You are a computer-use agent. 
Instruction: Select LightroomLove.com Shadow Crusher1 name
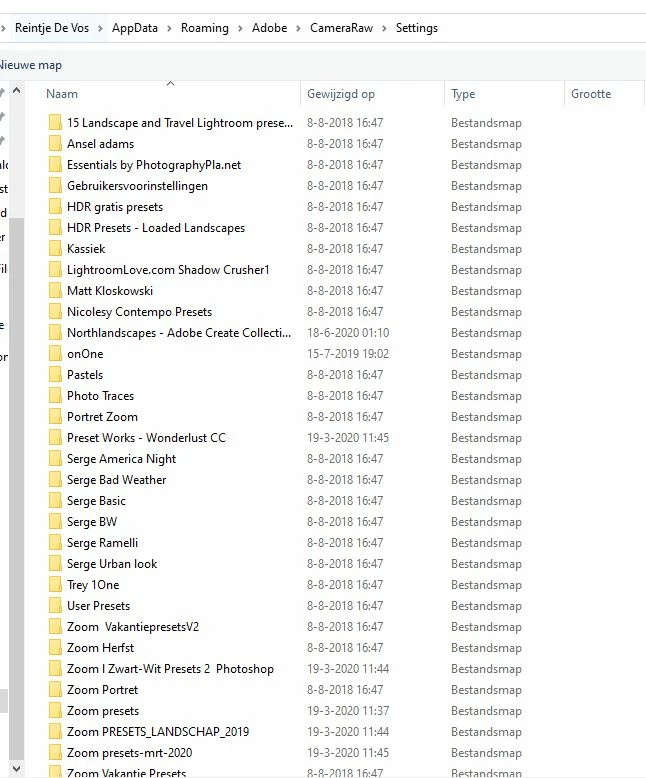click(x=168, y=269)
